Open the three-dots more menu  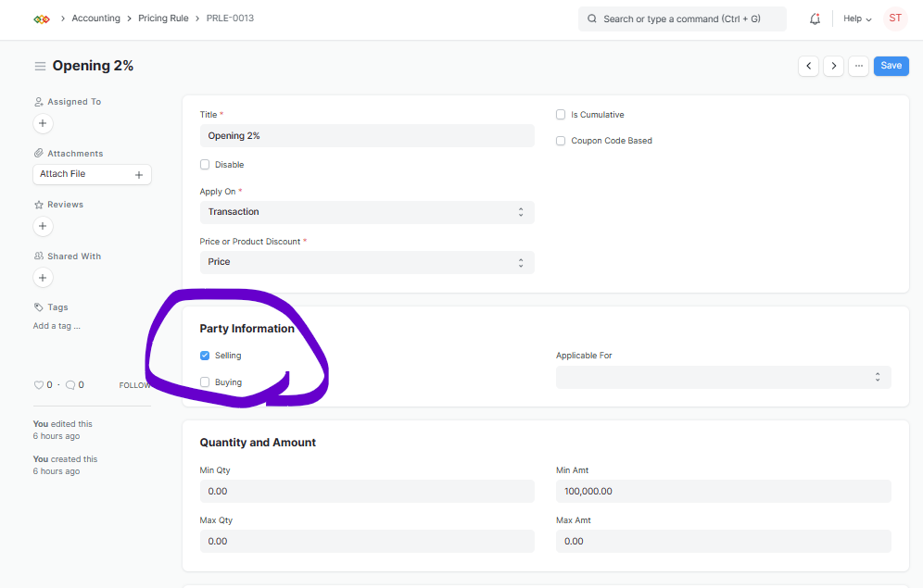point(859,66)
